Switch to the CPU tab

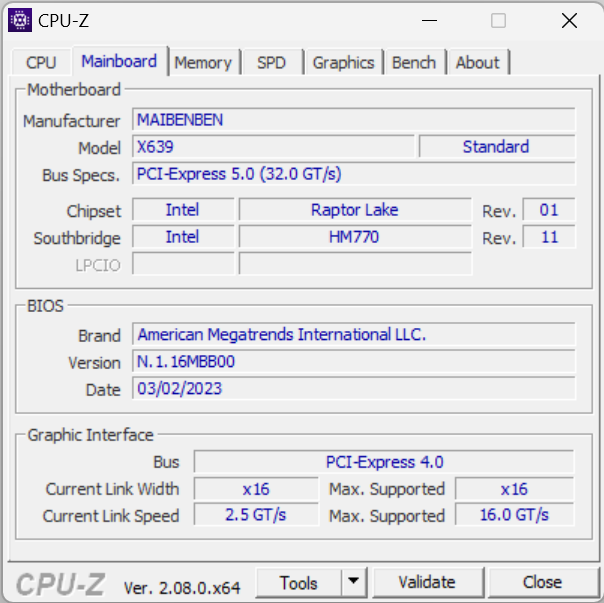[x=41, y=62]
